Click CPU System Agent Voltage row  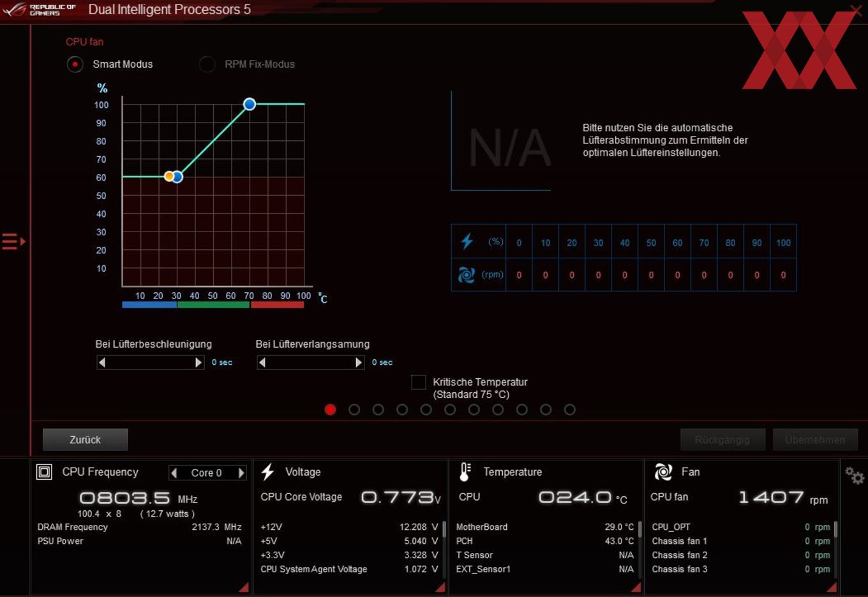point(349,569)
